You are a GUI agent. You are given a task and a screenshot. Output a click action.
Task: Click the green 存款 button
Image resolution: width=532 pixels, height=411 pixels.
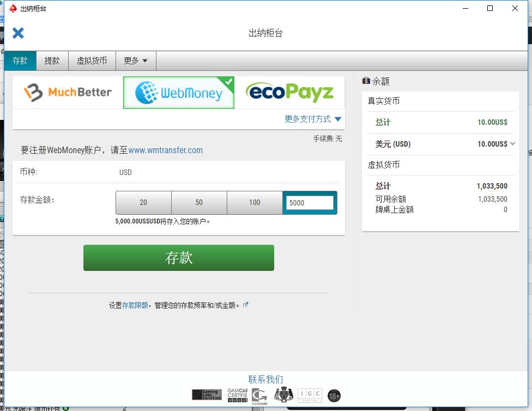point(179,258)
